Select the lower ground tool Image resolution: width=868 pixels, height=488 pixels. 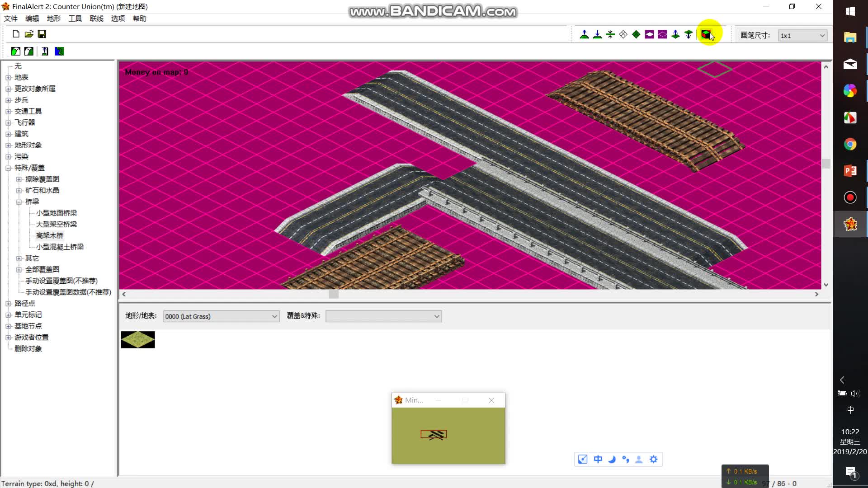(597, 34)
